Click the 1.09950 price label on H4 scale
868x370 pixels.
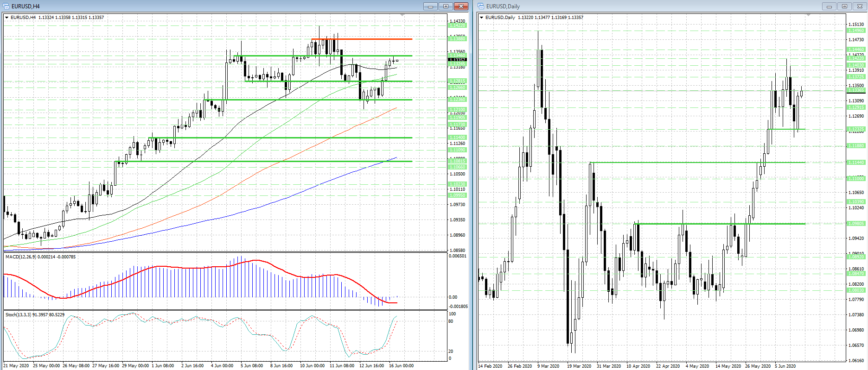457,195
